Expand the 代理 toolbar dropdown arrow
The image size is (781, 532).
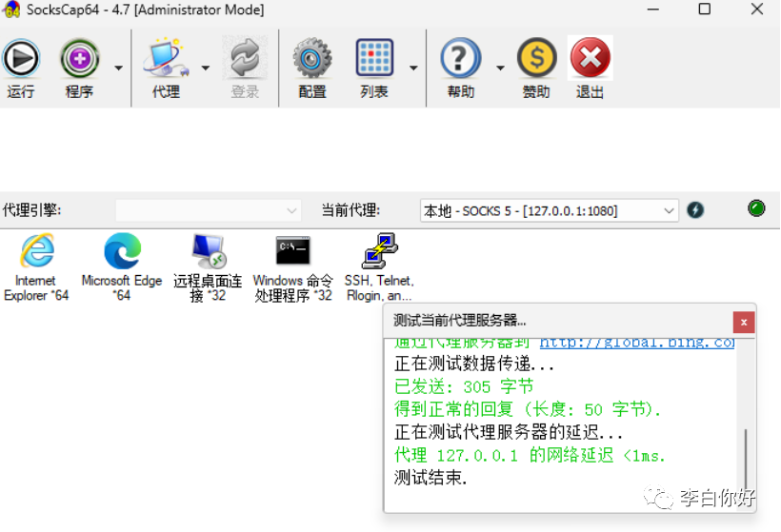(205, 68)
